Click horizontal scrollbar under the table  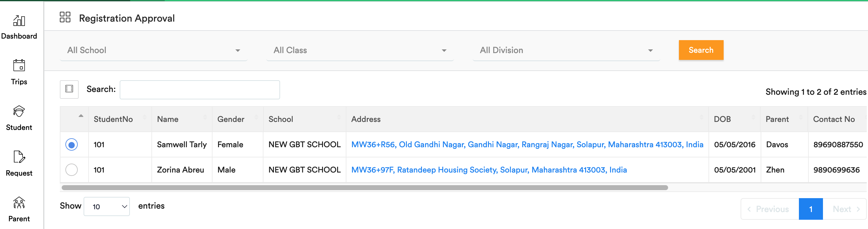(x=365, y=188)
